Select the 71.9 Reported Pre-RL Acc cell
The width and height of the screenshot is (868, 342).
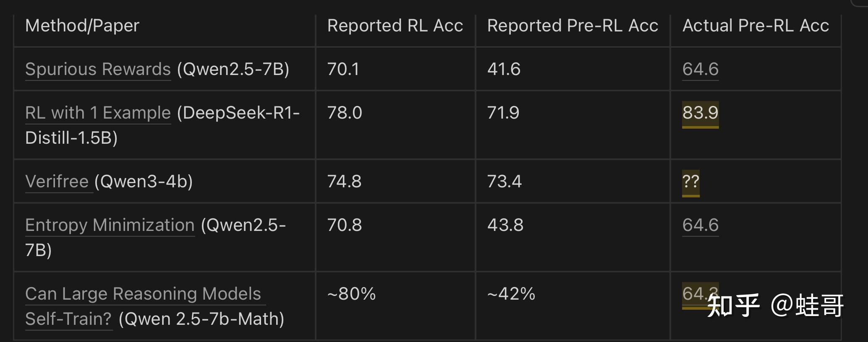pos(503,113)
